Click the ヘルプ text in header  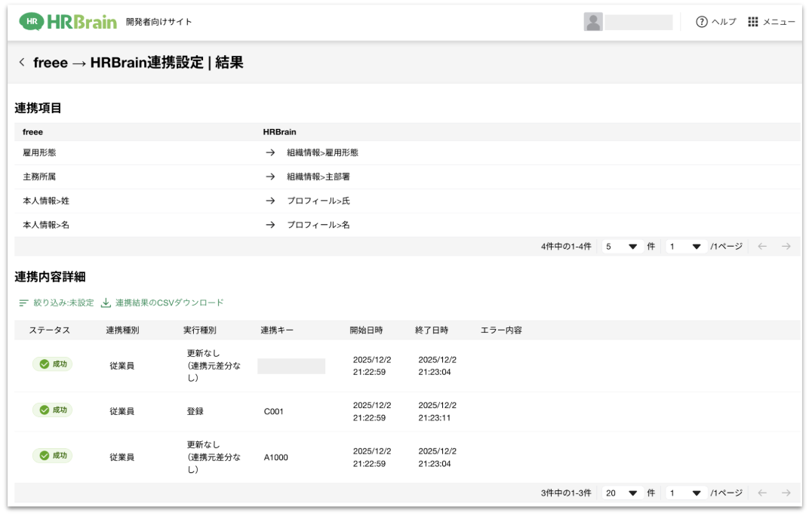724,22
